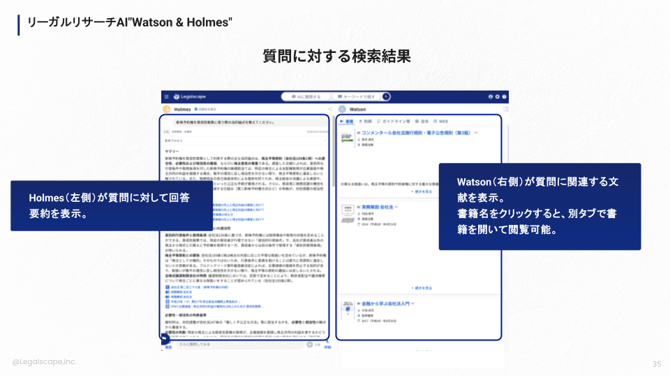The width and height of the screenshot is (670, 376).
Task: Open book コンメンタール会社法施行規則・電子公告規則（第3版）
Action: pyautogui.click(x=416, y=133)
